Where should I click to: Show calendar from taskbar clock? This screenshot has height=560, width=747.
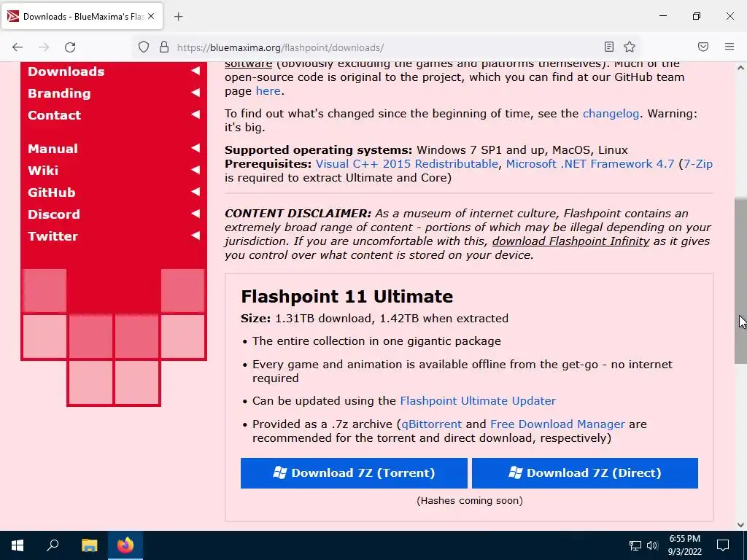coord(684,545)
